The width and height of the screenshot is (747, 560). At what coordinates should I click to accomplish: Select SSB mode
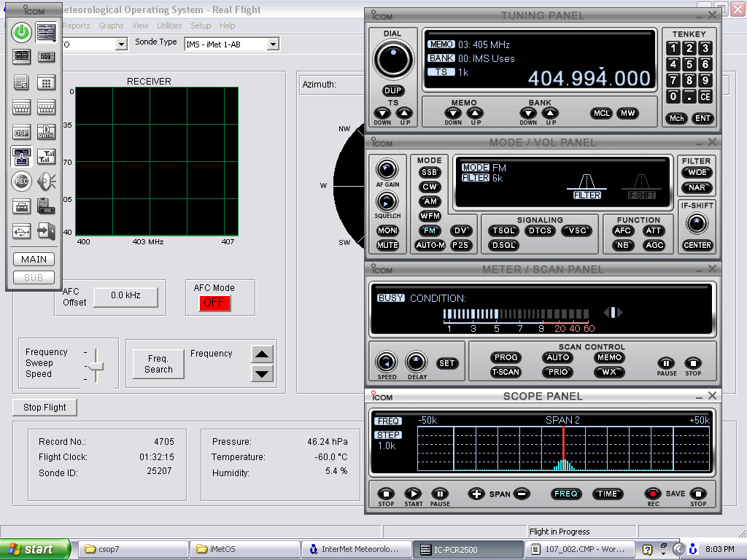pyautogui.click(x=429, y=172)
